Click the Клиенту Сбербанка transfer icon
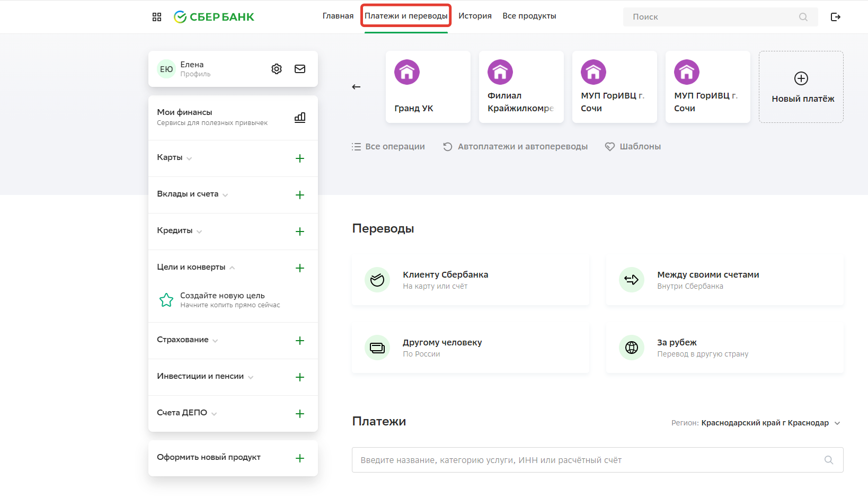 [377, 280]
